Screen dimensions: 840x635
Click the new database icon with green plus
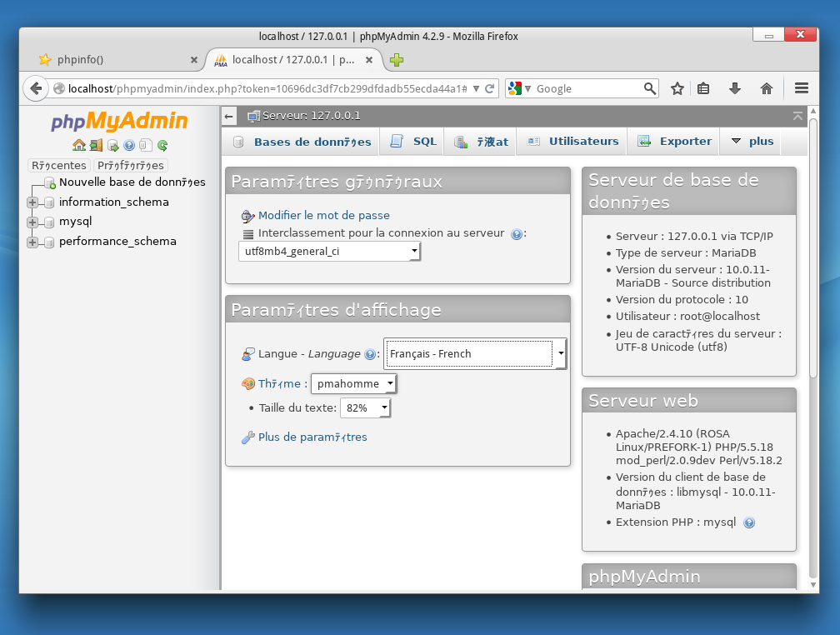coord(50,183)
